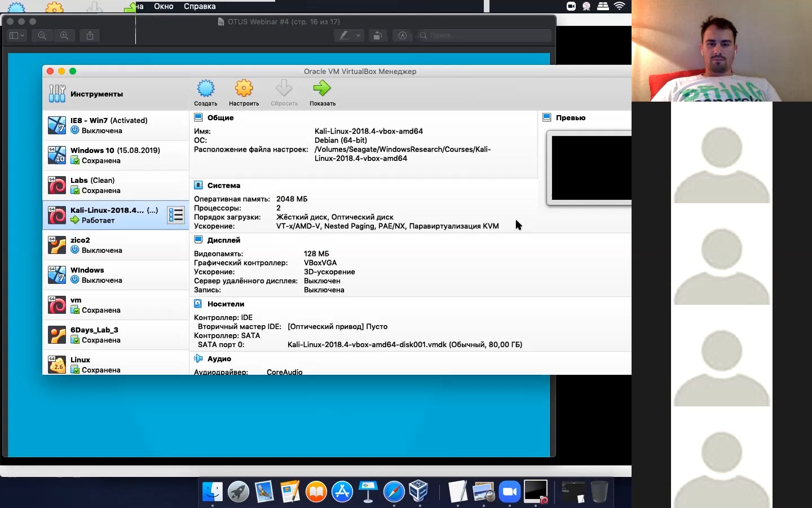This screenshot has height=508, width=812.
Task: Click the Носители disk icon
Action: 198,304
